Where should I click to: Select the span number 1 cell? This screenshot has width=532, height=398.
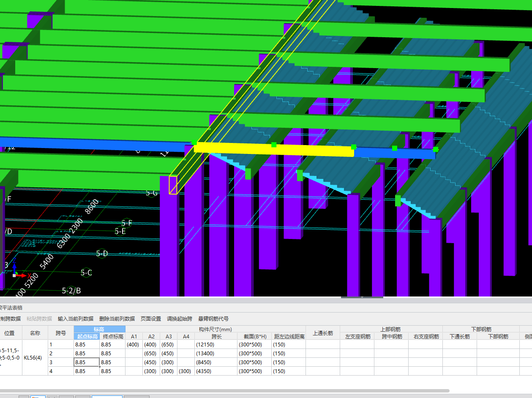[x=61, y=344]
